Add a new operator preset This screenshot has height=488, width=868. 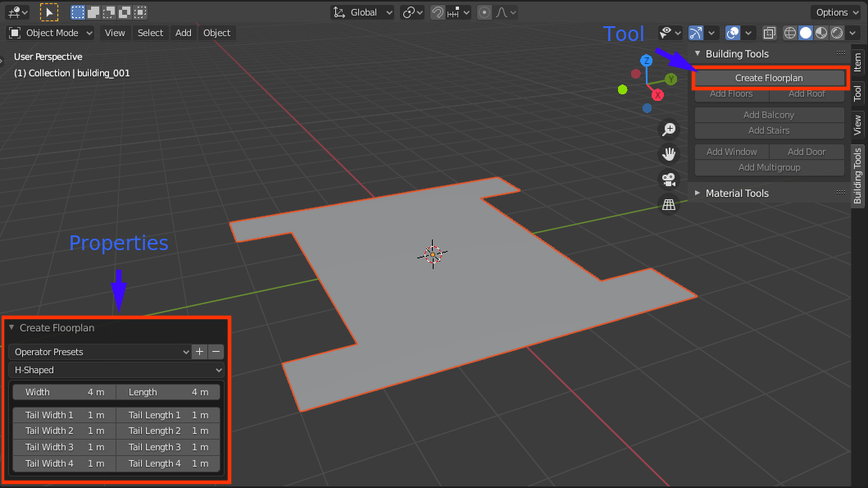point(200,352)
